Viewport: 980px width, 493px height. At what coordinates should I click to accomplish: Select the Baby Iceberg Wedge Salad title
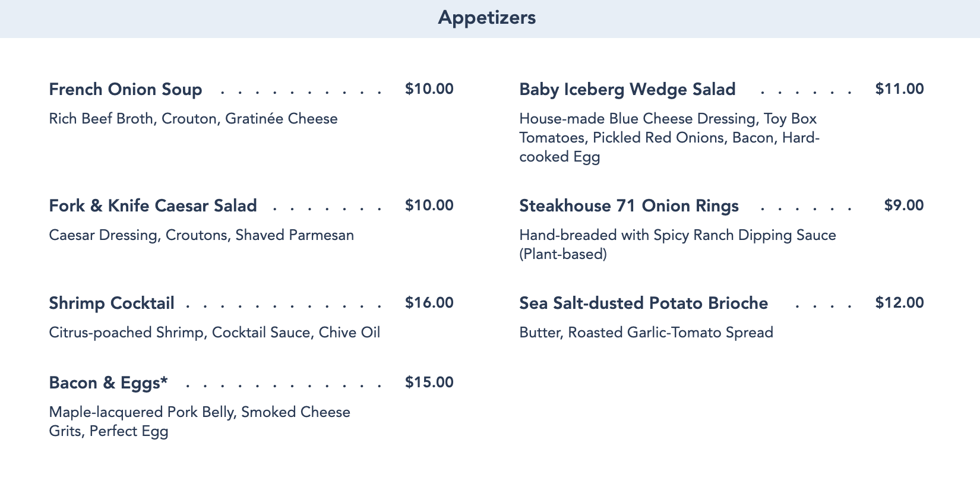(x=627, y=90)
